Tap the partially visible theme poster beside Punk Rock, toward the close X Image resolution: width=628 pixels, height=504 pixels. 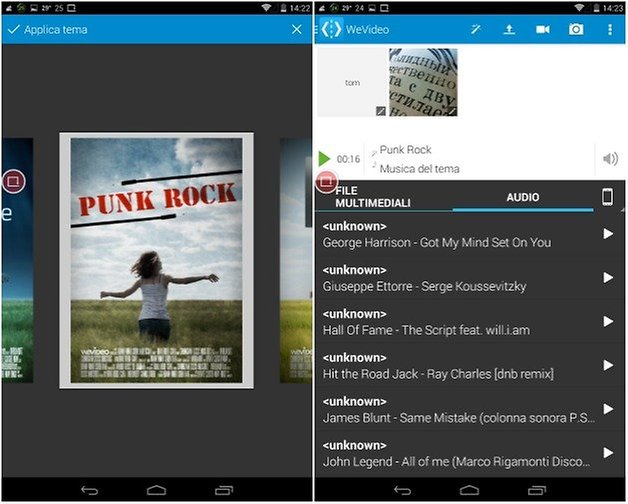pyautogui.click(x=296, y=260)
